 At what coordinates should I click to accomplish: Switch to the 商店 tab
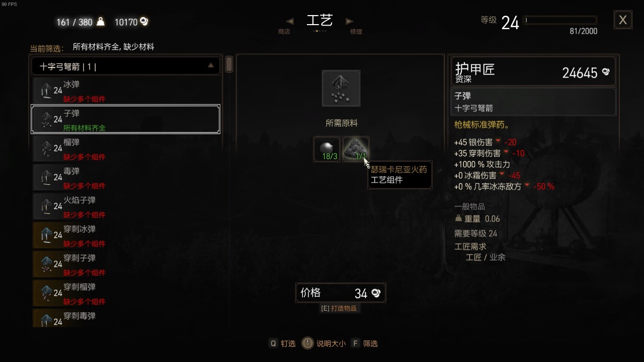[284, 32]
